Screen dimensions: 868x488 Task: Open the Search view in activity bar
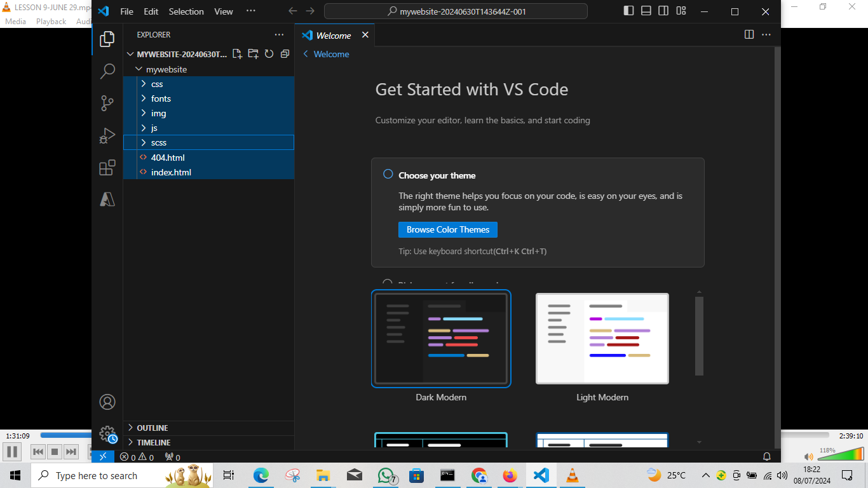pos(107,71)
